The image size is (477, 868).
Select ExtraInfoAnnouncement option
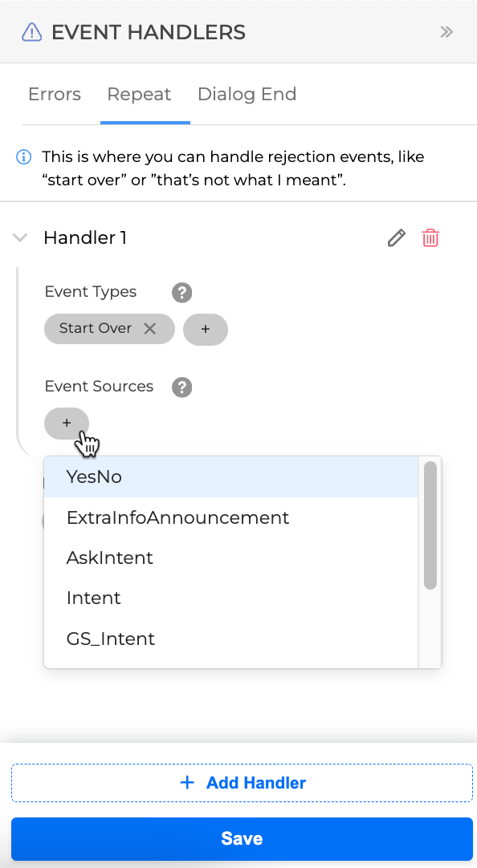click(x=230, y=517)
